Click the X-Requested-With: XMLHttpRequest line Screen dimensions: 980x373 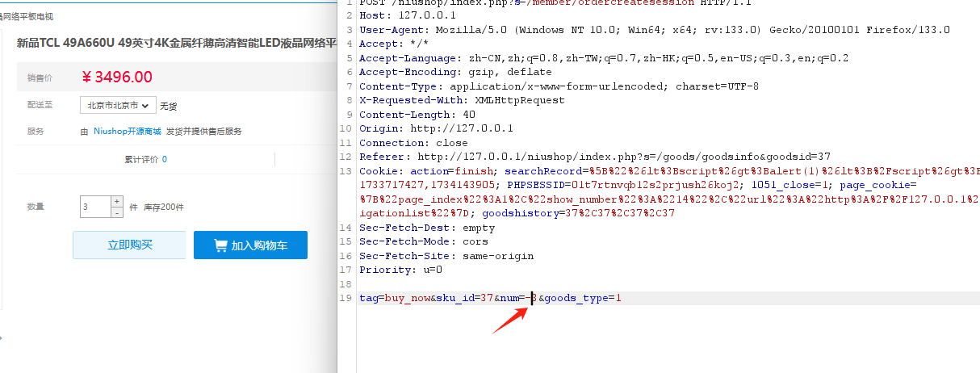462,100
